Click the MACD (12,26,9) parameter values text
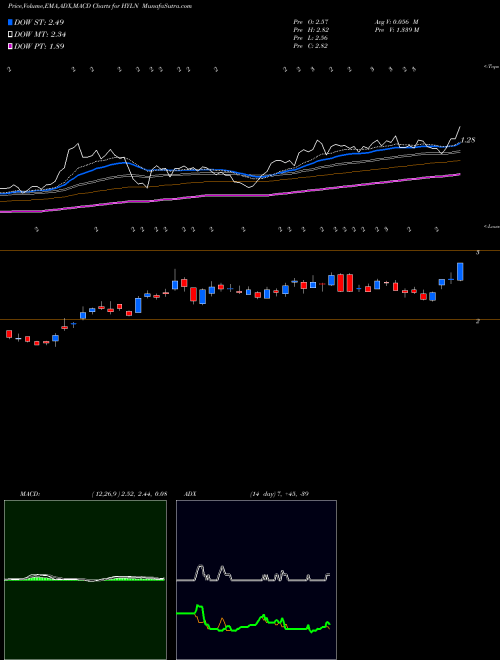The width and height of the screenshot is (500, 660). coord(130,494)
